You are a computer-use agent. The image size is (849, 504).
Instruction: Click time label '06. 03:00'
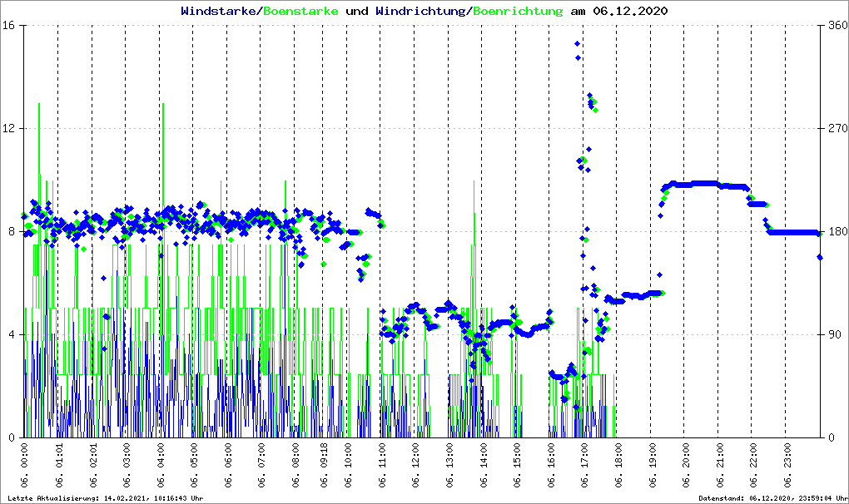(x=127, y=466)
